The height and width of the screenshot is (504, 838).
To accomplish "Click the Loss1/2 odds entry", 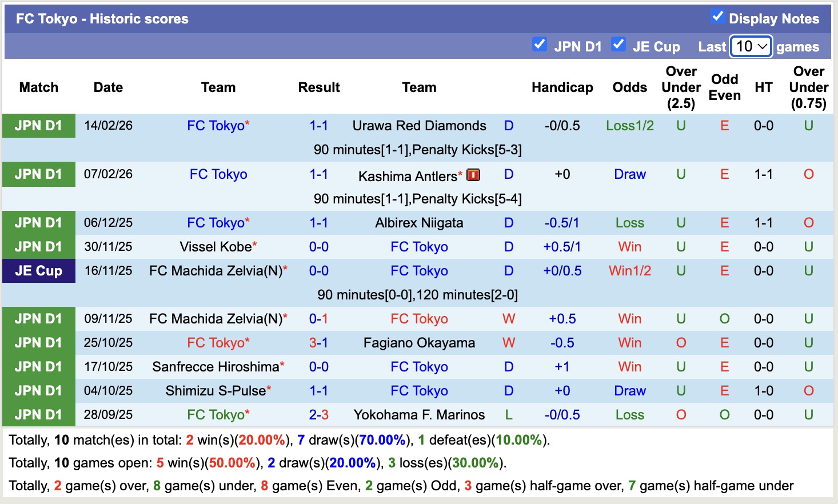I will point(629,126).
